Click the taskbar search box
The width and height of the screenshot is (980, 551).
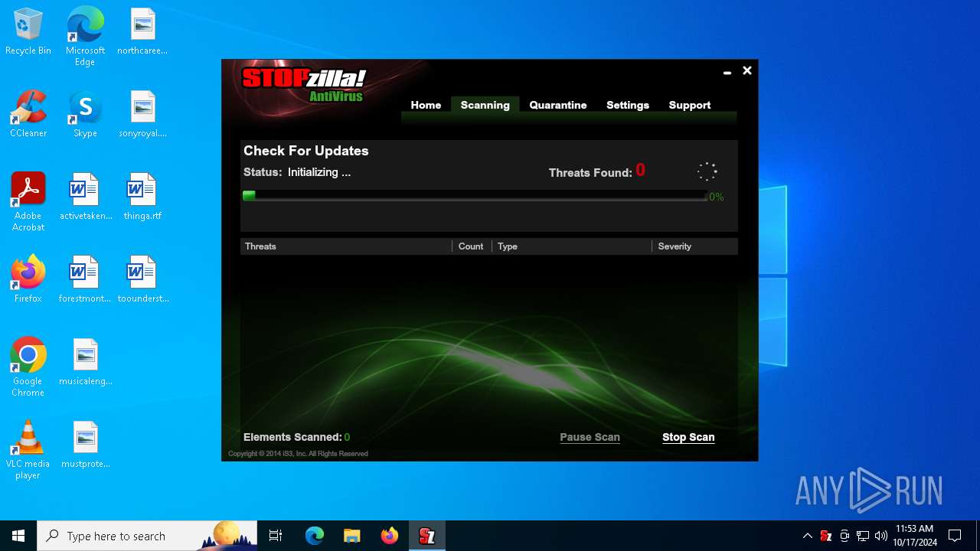coord(147,536)
